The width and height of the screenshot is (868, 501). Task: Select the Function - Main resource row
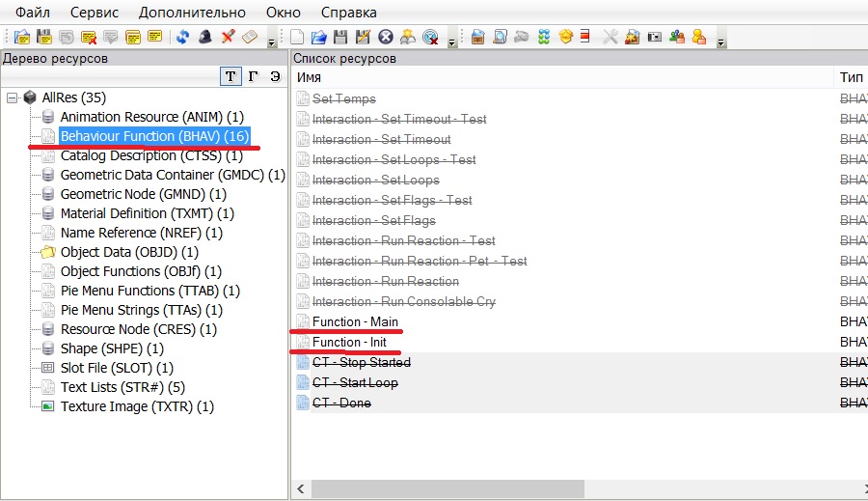[x=355, y=321]
